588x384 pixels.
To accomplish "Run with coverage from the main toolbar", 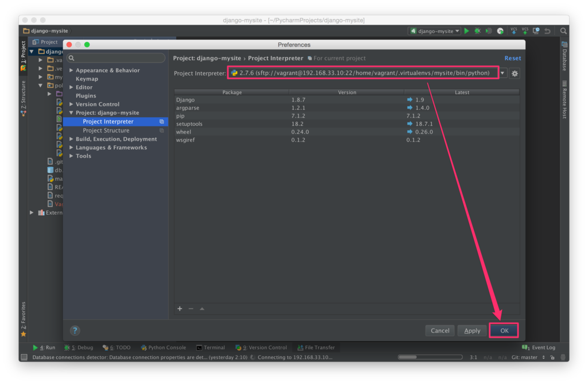I will pyautogui.click(x=489, y=31).
